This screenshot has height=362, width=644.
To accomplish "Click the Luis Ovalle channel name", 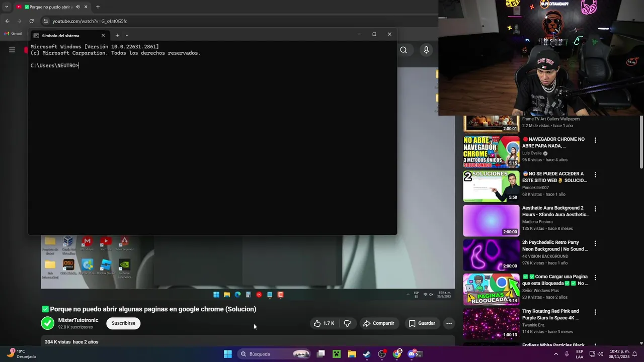I will 532,153.
